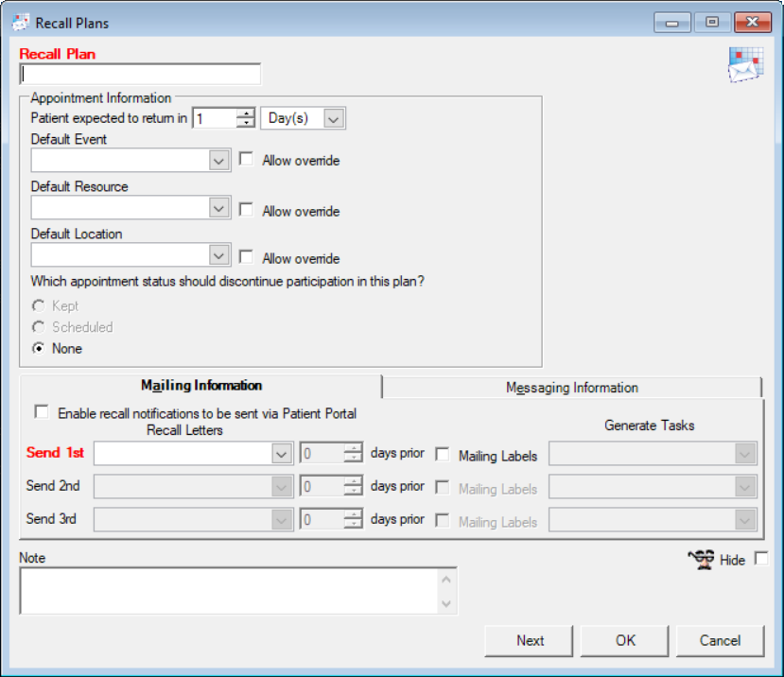This screenshot has height=677, width=784.
Task: Click inside the Note text area
Action: (x=230, y=591)
